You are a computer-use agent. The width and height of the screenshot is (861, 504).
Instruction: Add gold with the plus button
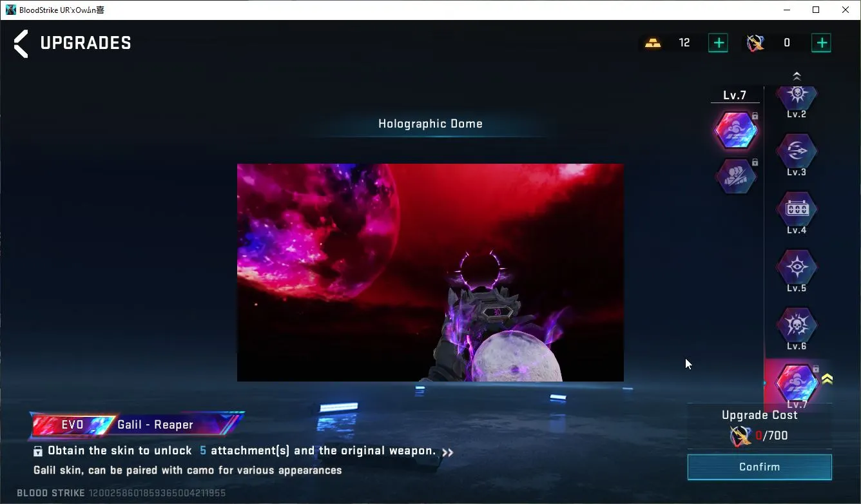[x=718, y=43]
